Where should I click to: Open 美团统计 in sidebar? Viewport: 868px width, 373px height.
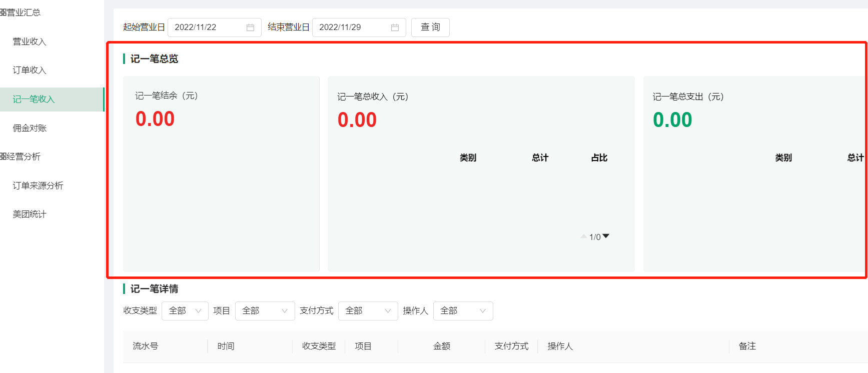(30, 214)
